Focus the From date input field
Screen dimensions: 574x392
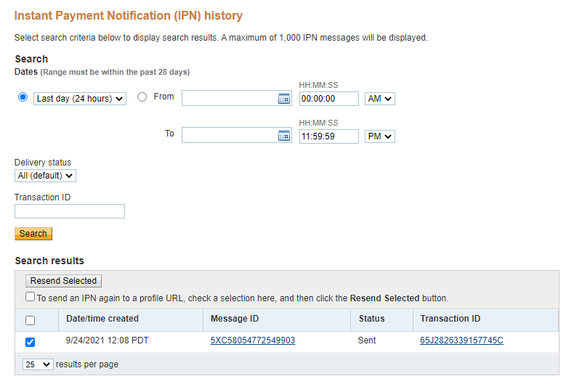[x=229, y=99]
